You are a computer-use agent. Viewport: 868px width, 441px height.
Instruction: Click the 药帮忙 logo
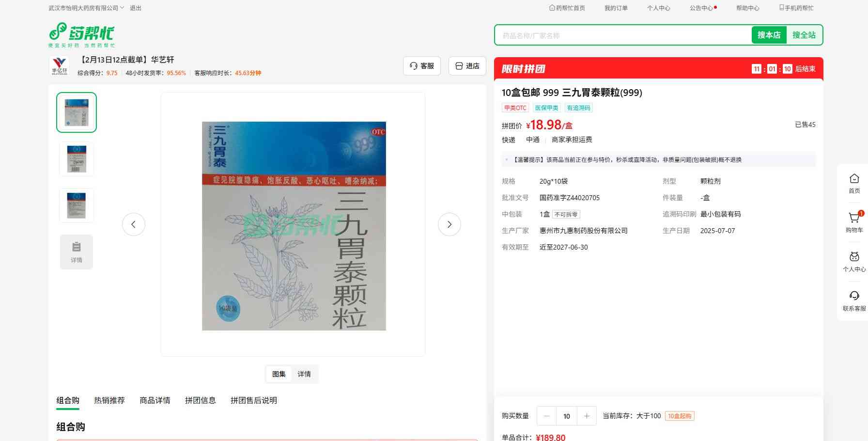tap(81, 34)
